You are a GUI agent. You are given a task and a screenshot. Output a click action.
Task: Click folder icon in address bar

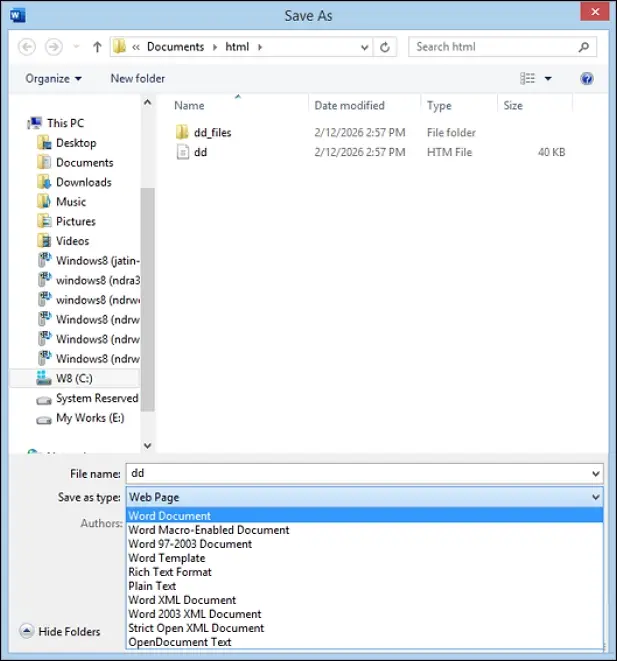click(x=120, y=46)
